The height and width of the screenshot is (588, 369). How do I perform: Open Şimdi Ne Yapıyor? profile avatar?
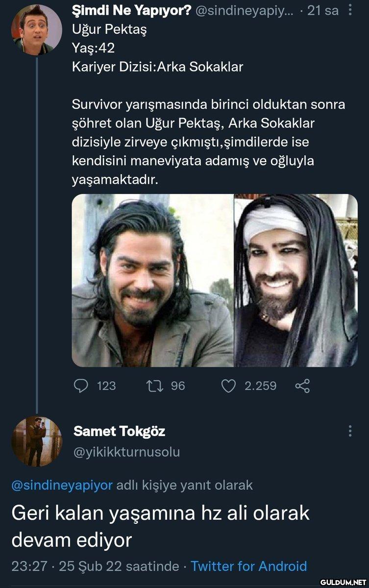coord(37,29)
